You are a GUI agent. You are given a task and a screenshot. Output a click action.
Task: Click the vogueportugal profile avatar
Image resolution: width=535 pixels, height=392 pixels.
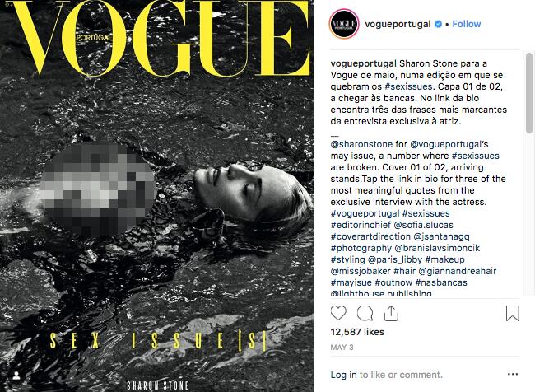click(344, 24)
